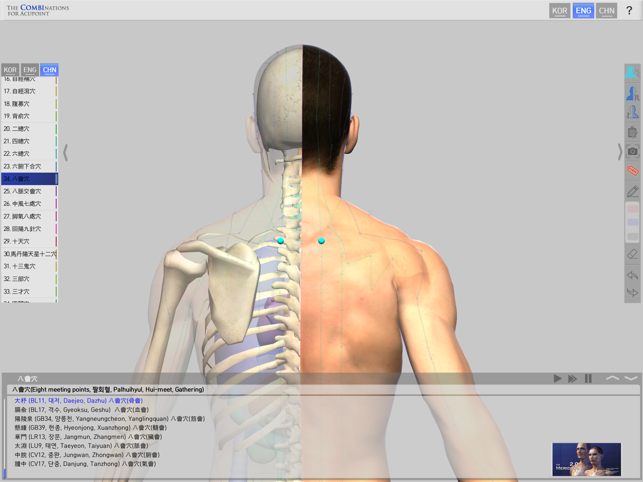Click highlighted list item number 24
This screenshot has width=643, height=482.
point(29,179)
